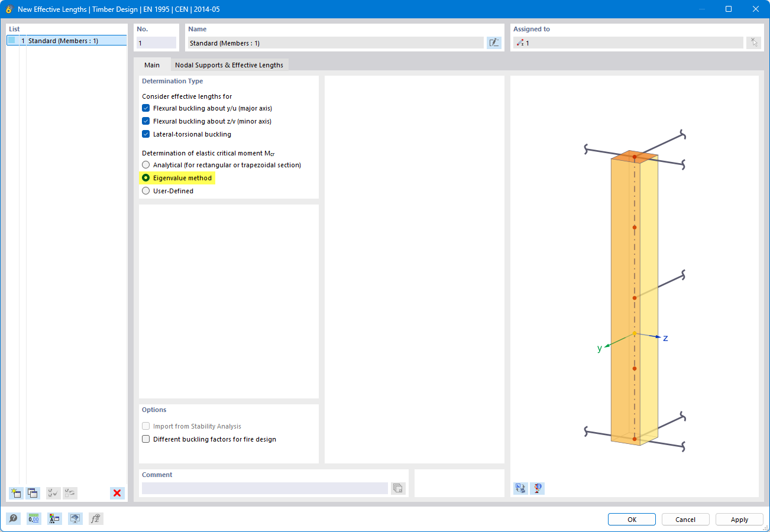Open the help icon at bottom left

tap(13, 519)
